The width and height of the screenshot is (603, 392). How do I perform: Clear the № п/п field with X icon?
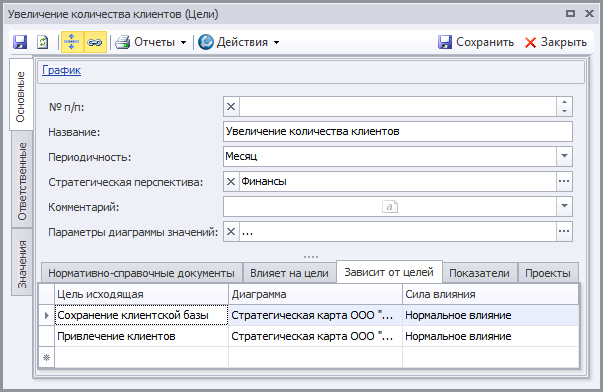(x=231, y=107)
